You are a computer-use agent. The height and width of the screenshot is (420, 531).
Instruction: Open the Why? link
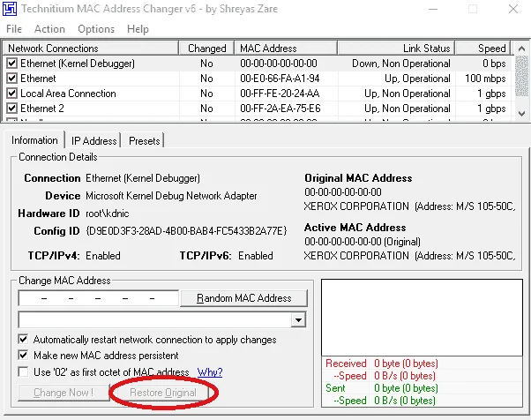point(210,372)
